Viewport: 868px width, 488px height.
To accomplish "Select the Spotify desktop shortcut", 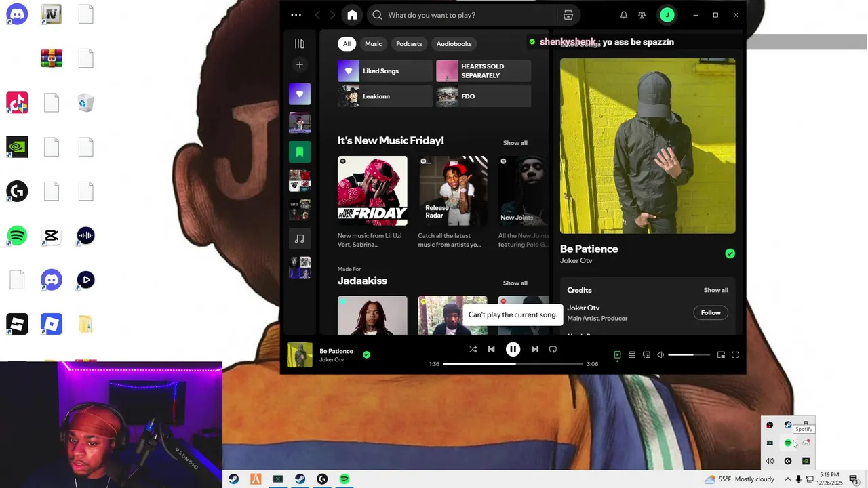I will click(x=17, y=236).
